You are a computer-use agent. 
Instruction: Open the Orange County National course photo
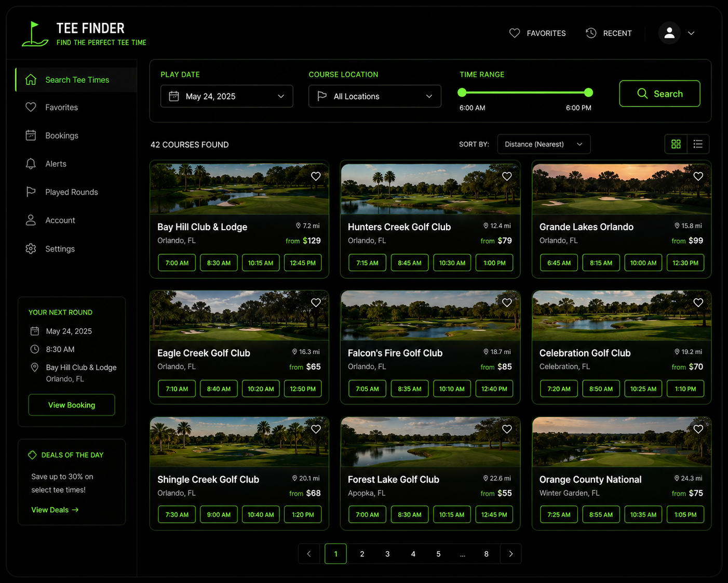click(x=622, y=442)
